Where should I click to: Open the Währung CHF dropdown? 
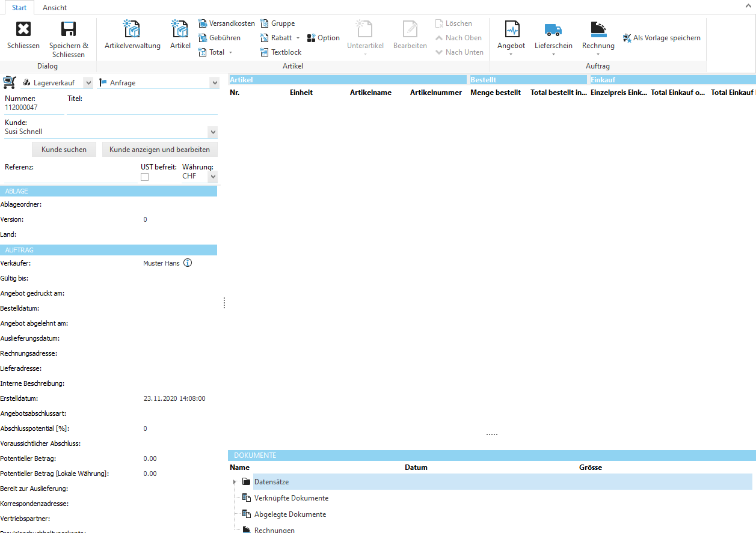click(x=212, y=177)
